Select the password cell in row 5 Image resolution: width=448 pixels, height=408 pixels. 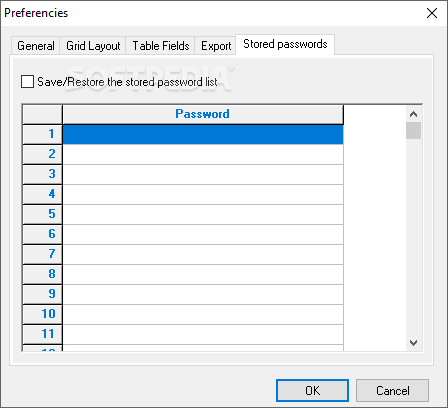pos(203,215)
